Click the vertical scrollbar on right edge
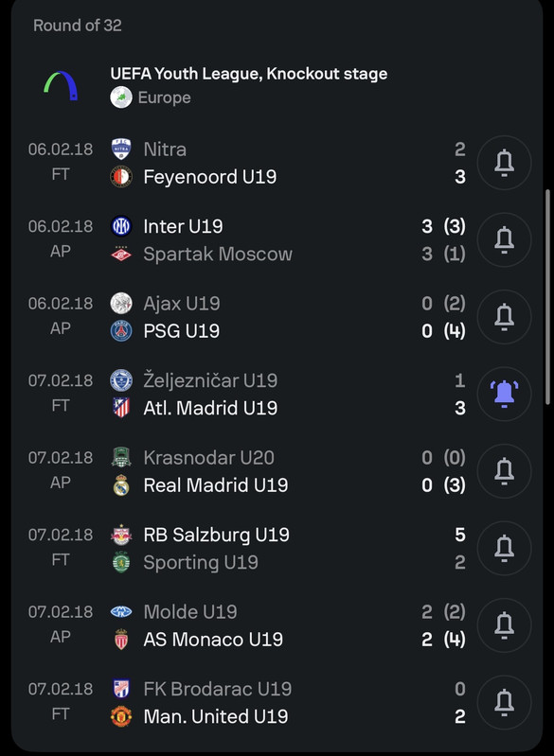The height and width of the screenshot is (756, 554). tap(547, 297)
